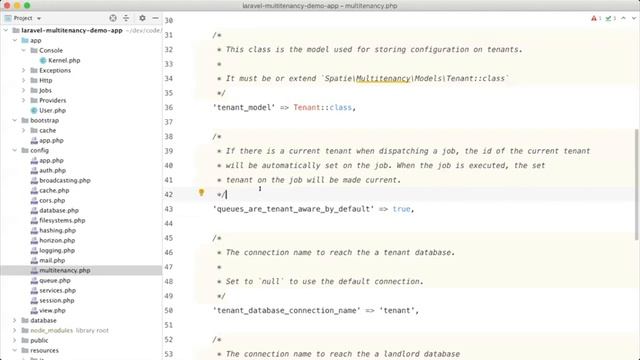Image resolution: width=640 pixels, height=360 pixels.
Task: Expand the Jobs folder
Action: pyautogui.click(x=24, y=90)
